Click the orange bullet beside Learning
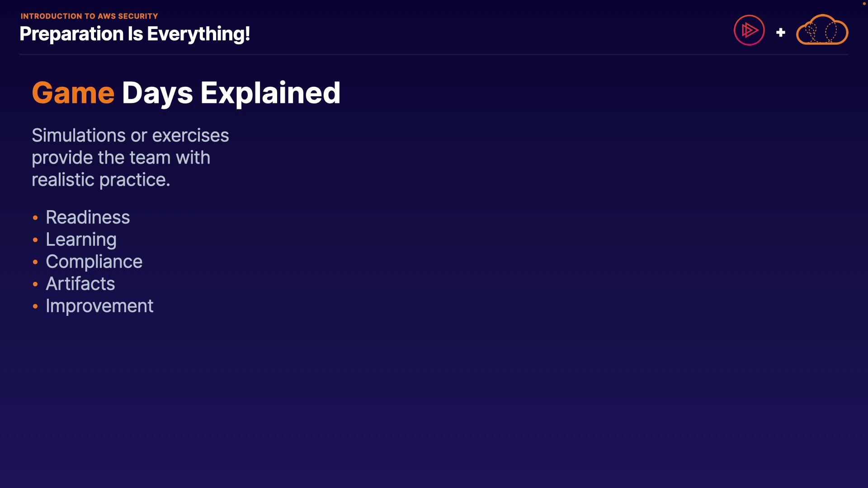868x488 pixels. tap(35, 240)
